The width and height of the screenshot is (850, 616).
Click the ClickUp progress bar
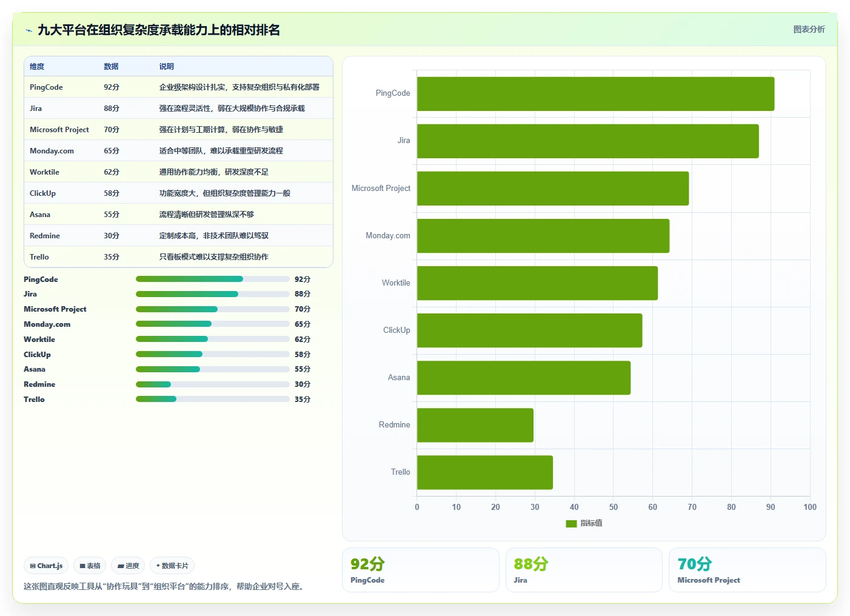click(x=213, y=354)
